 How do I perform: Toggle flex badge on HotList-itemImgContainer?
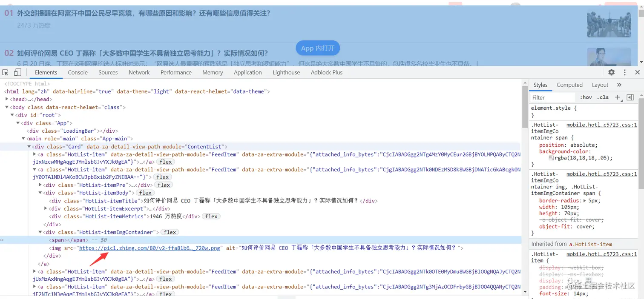coord(169,232)
